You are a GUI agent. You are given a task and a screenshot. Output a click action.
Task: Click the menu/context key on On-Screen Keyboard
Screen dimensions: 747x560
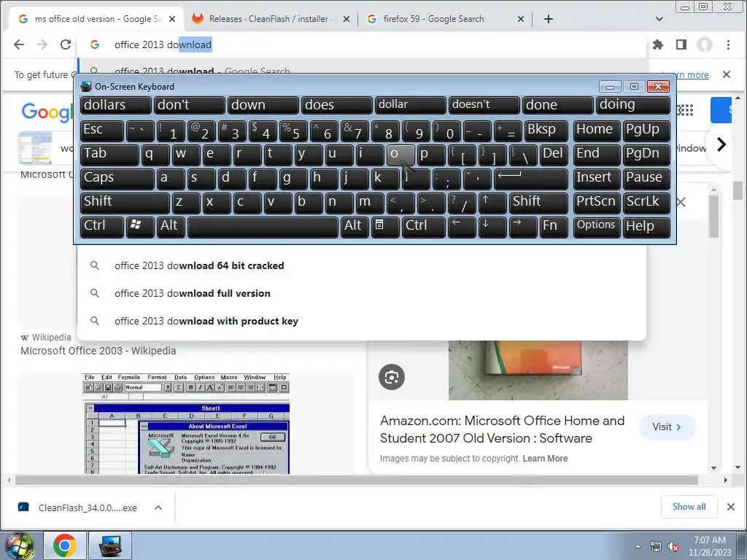tap(385, 227)
